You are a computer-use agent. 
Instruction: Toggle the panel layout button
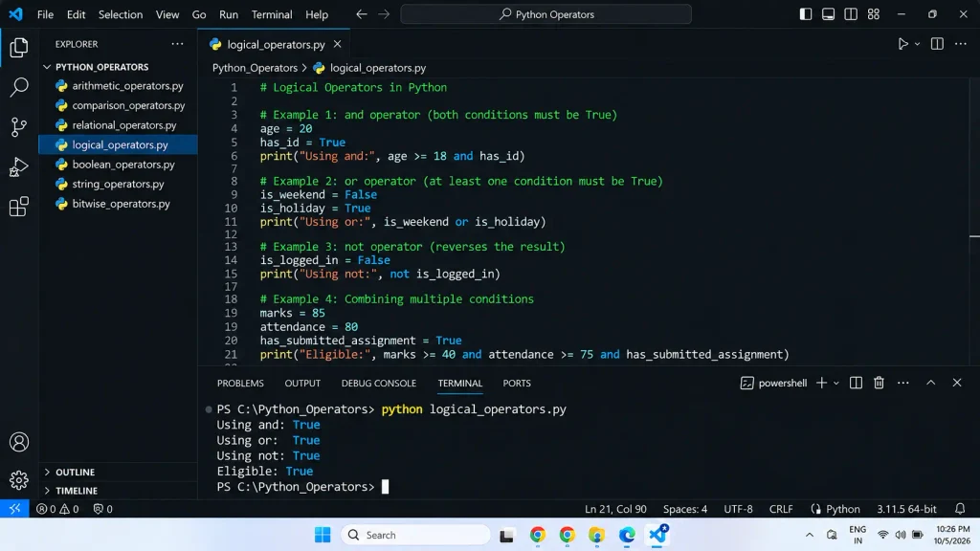pos(828,13)
